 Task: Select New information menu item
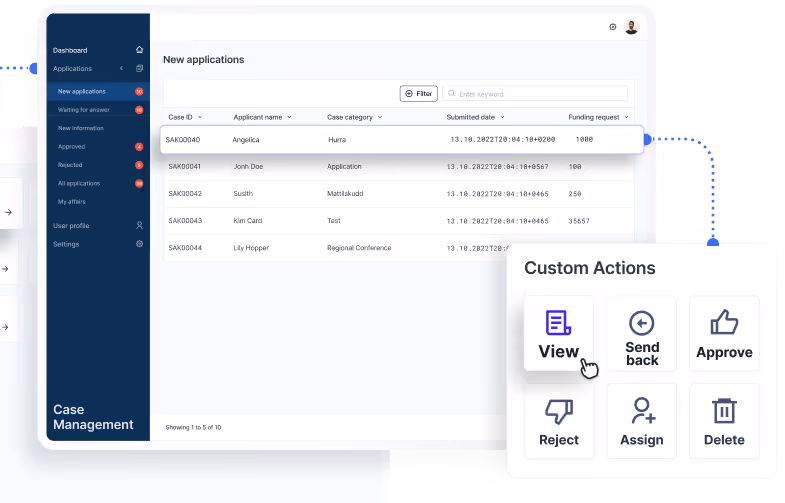click(81, 128)
